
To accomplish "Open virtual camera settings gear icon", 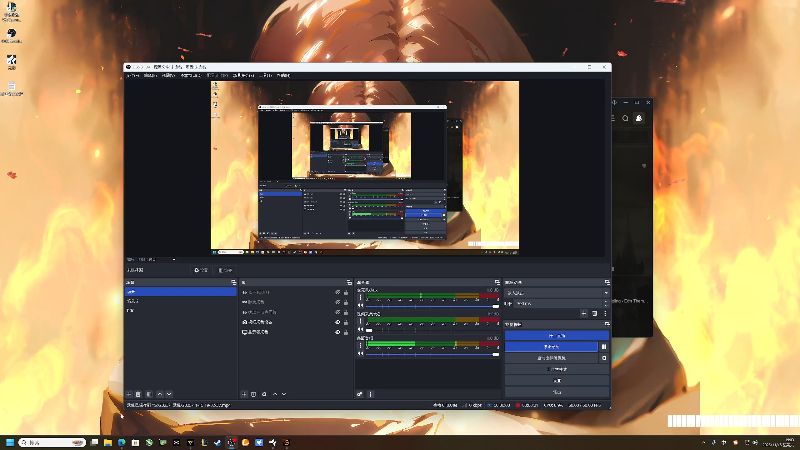I will point(604,358).
